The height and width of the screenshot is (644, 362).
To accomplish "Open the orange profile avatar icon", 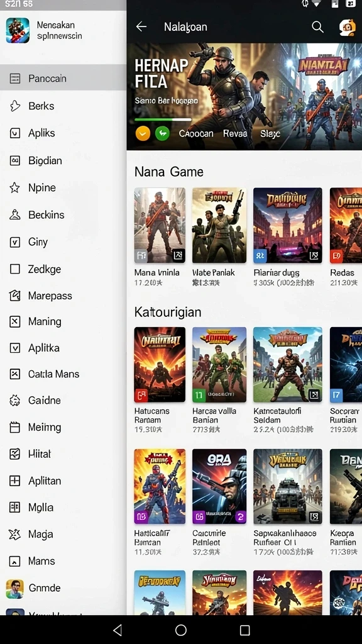I will [x=347, y=27].
